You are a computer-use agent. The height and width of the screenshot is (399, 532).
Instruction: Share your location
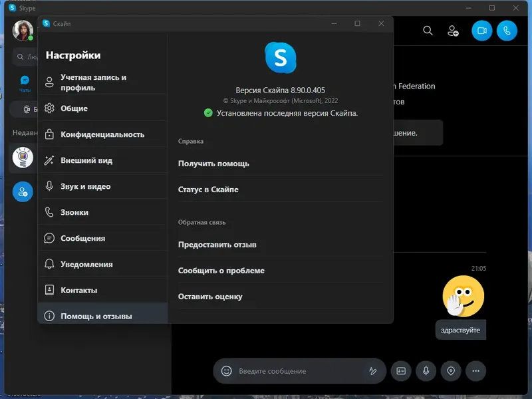click(451, 371)
